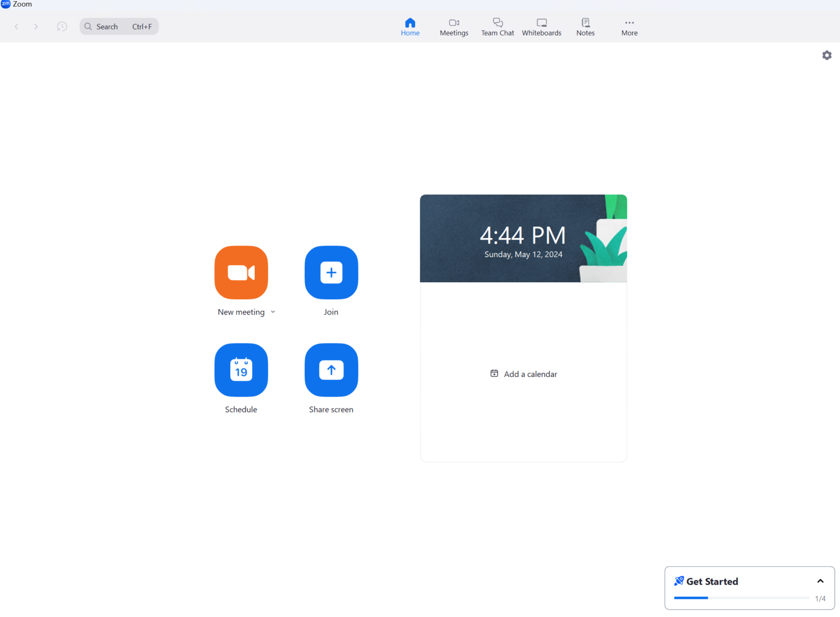
Task: Switch to the Meetings tab
Action: 454,26
